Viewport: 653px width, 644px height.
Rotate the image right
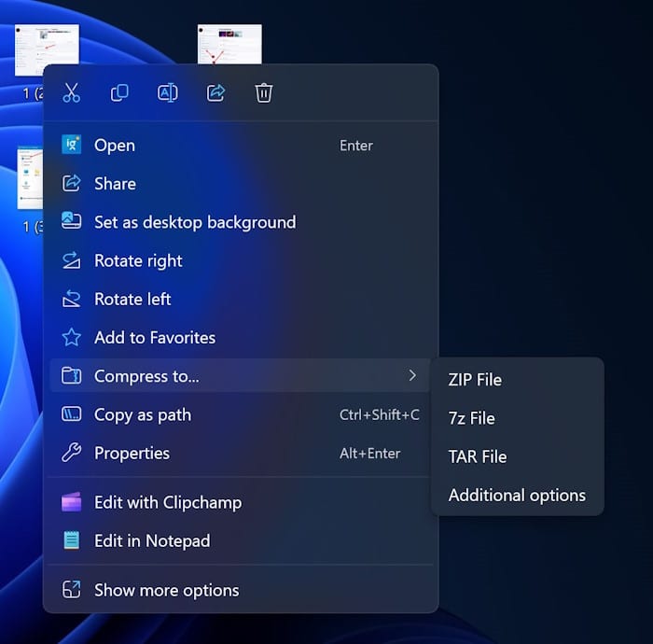tap(138, 260)
